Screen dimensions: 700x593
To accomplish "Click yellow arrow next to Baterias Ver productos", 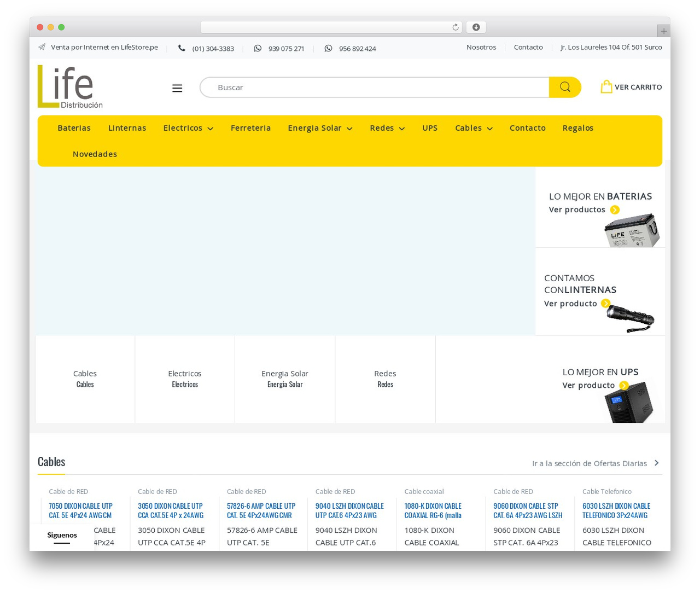I will 615,210.
